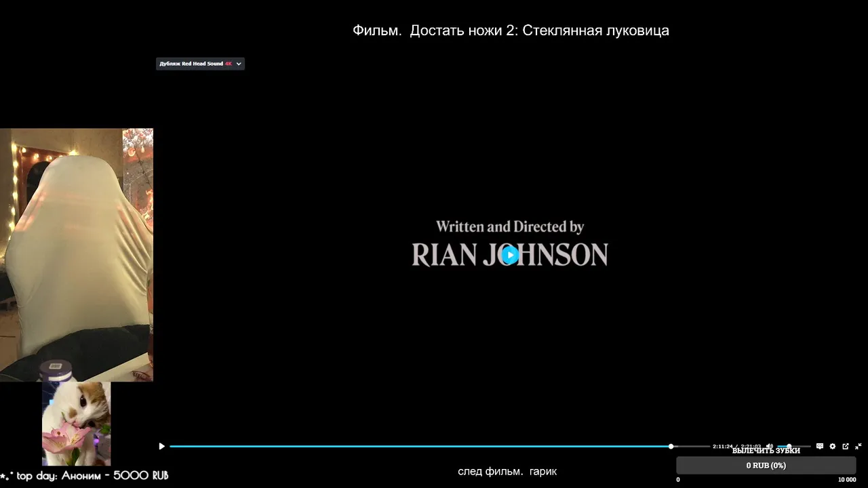Screen dimensions: 868x488
Task: Click the RIAN JOHNSON credit text
Action: [510, 255]
